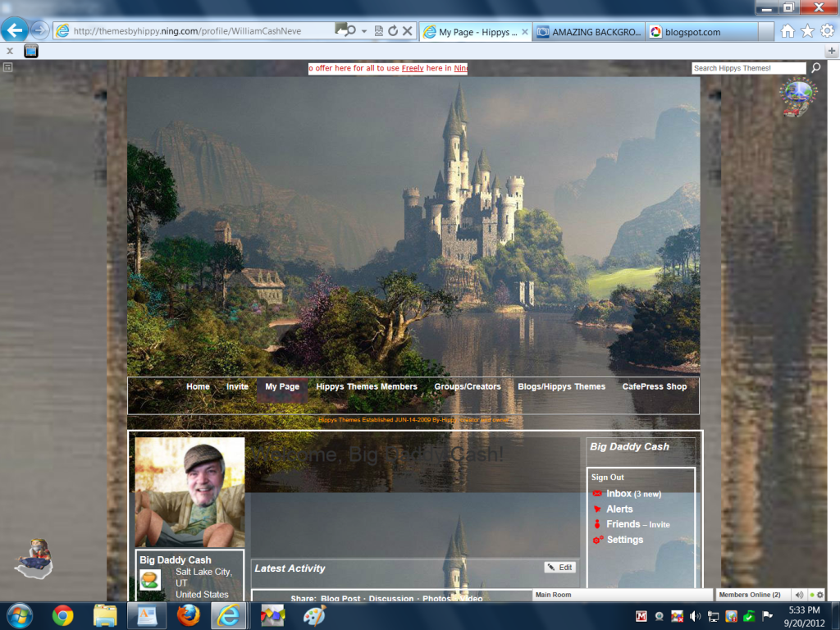Open Internet Explorer Tools gear icon
The width and height of the screenshot is (840, 630).
click(827, 31)
